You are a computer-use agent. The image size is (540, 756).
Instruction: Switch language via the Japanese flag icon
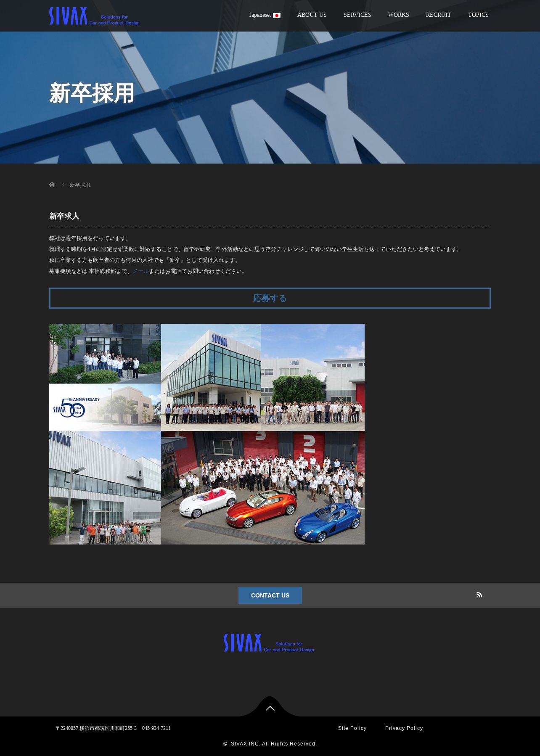276,16
